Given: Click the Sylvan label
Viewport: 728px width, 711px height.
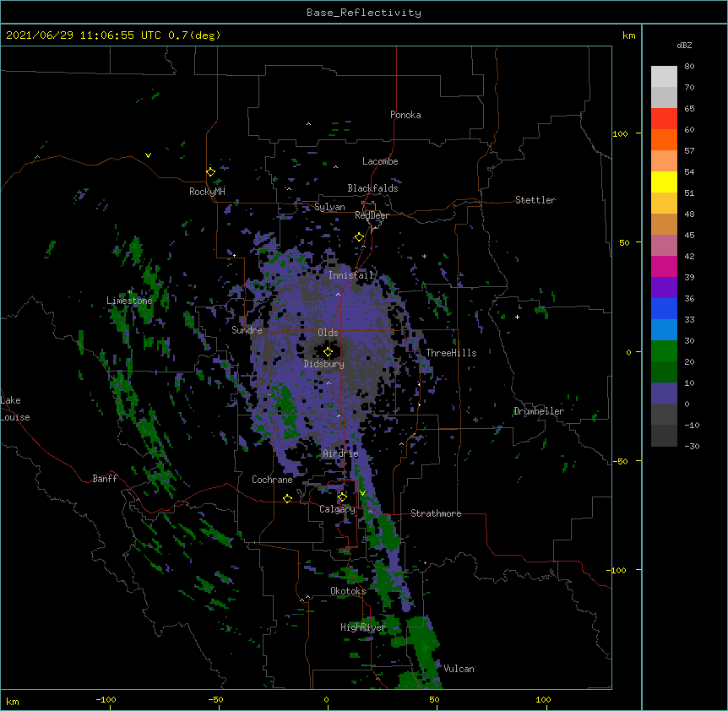Looking at the screenshot, I should click(329, 207).
